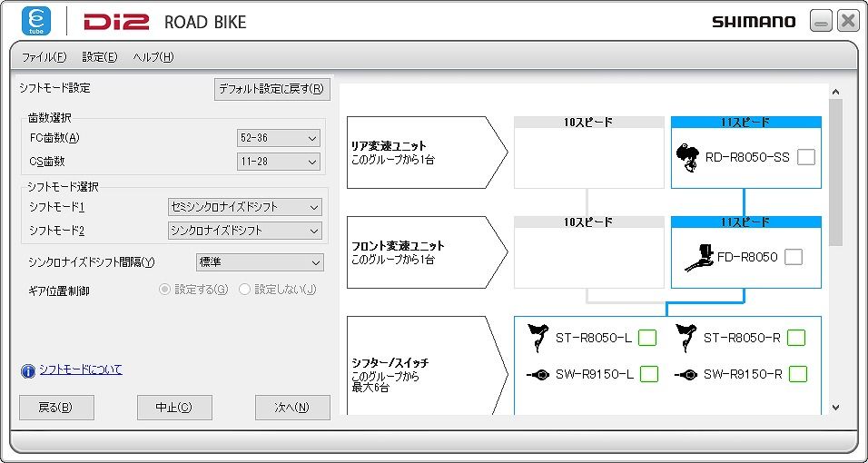
Task: Check the FD-R8050 checkbox
Action: click(794, 257)
